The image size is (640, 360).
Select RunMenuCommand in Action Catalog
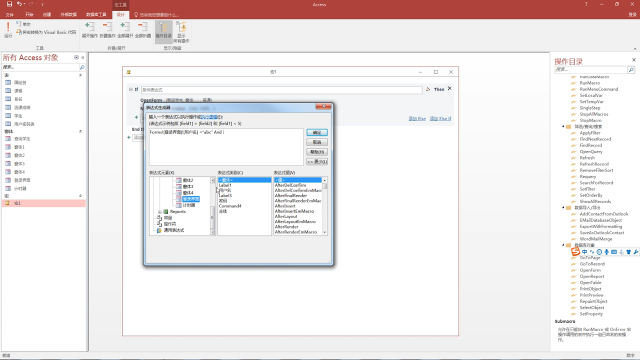point(599,89)
